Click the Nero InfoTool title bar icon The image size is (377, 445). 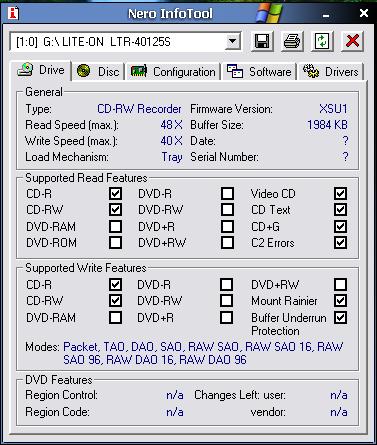13,13
